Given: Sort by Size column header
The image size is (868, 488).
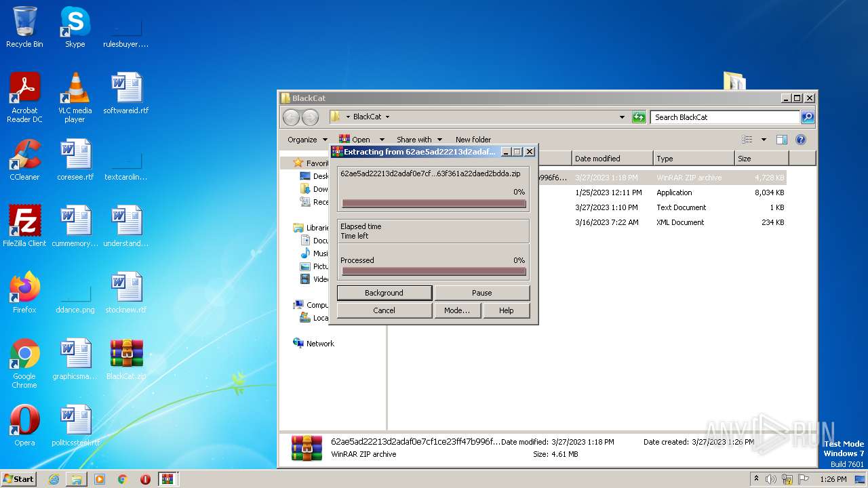Looking at the screenshot, I should point(762,159).
